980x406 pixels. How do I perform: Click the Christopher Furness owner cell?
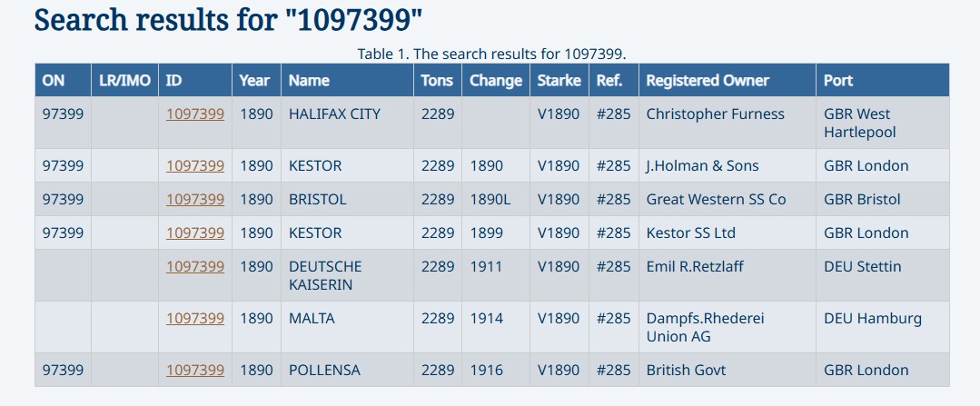(715, 114)
